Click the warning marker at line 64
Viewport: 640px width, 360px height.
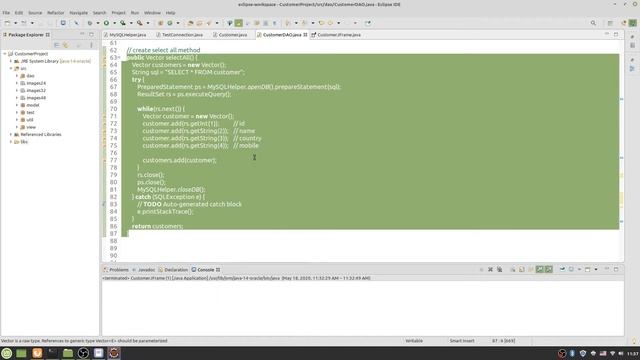pos(104,65)
